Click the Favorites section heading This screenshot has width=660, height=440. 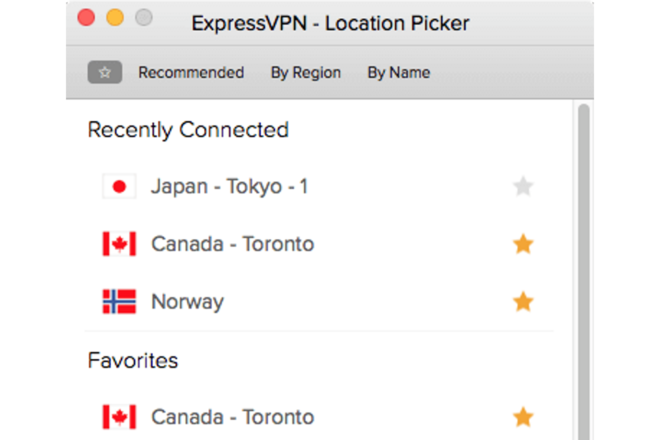pos(133,360)
